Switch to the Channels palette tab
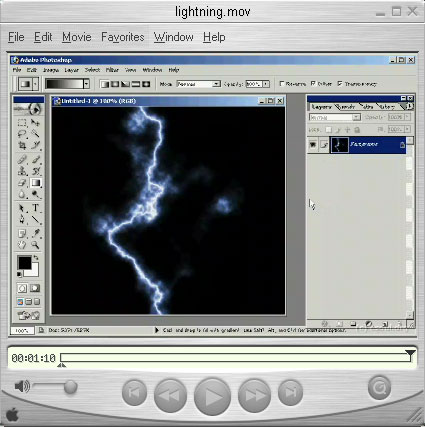 point(347,107)
